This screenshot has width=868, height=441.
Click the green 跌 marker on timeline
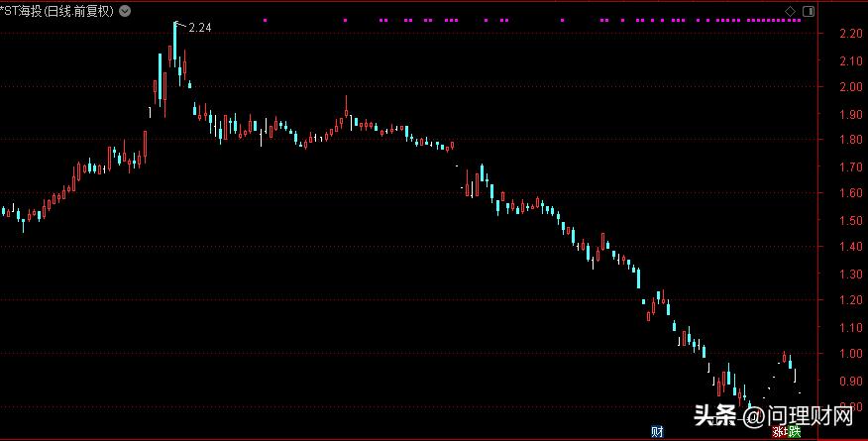[x=795, y=431]
